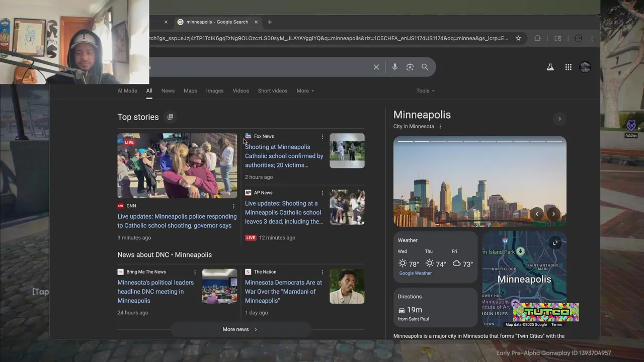Select the minneapolis Google Search browser tab
Image resolution: width=644 pixels, height=362 pixels.
(217, 22)
